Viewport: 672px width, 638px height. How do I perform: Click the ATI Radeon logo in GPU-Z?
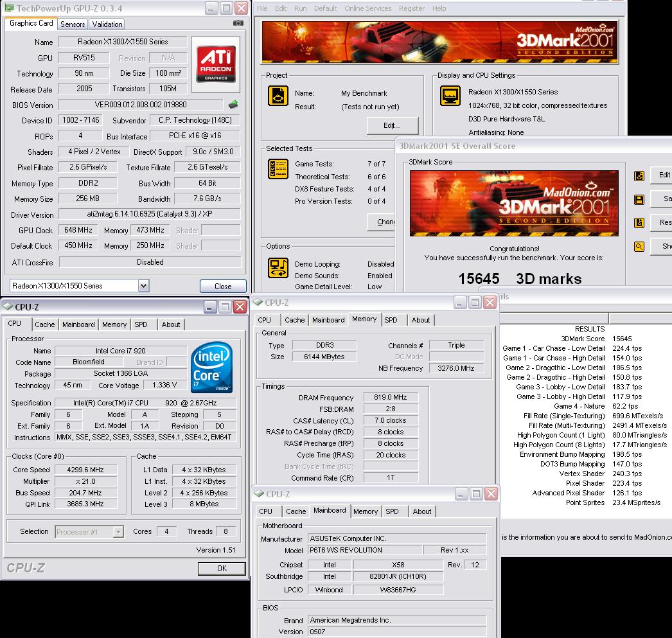tap(216, 64)
